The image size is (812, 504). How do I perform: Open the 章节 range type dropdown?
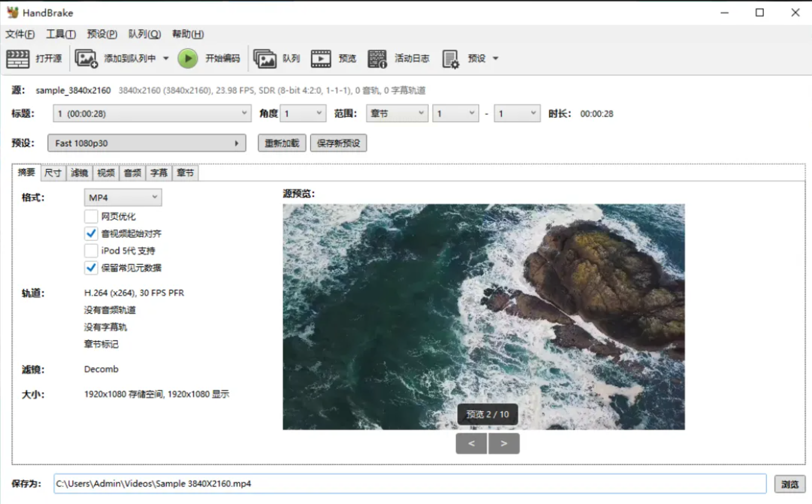click(397, 113)
